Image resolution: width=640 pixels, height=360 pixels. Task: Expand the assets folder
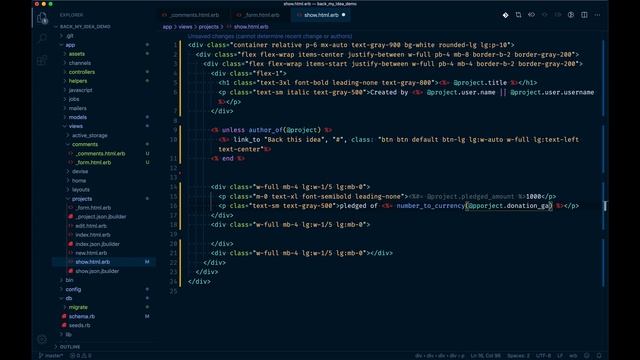[77, 54]
